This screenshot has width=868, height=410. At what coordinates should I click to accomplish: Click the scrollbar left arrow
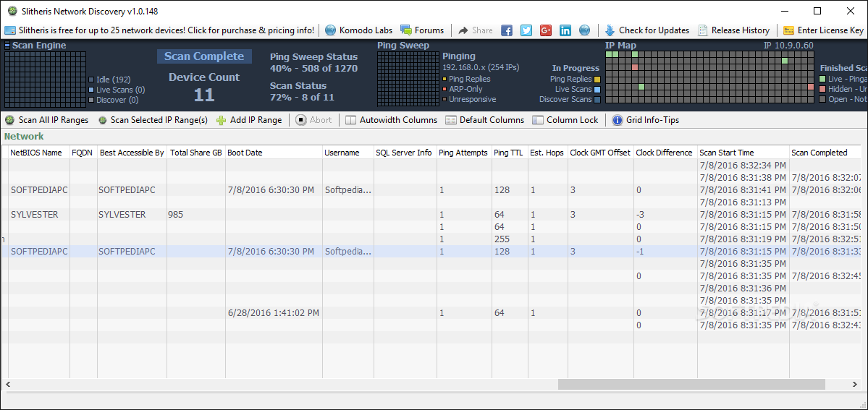click(8, 384)
